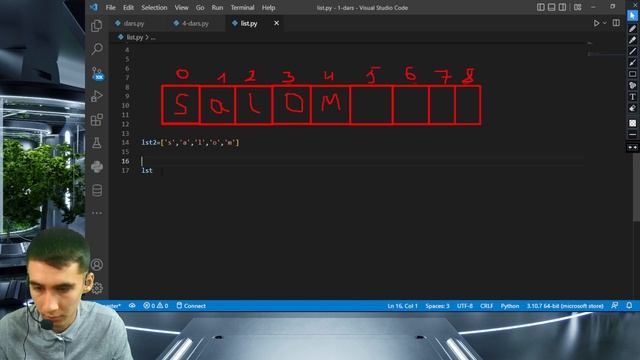Open the Accounts menu icon
The width and height of the screenshot is (640, 360).
(97, 264)
